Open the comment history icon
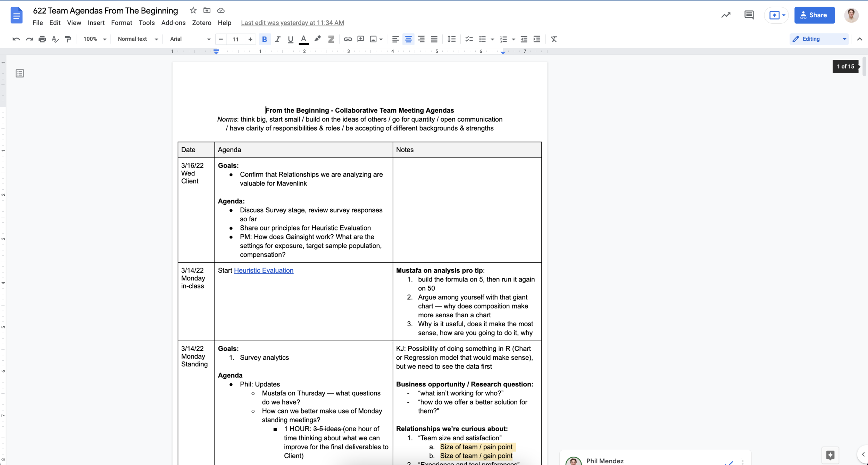The image size is (868, 465). (x=749, y=15)
